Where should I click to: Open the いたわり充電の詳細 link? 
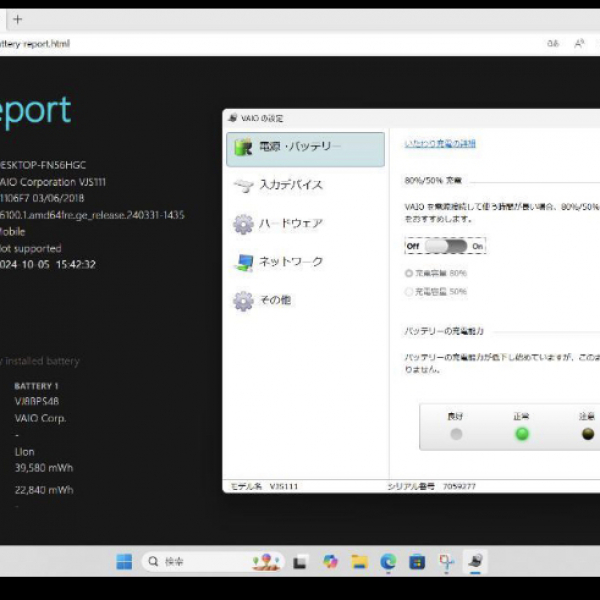pos(440,143)
